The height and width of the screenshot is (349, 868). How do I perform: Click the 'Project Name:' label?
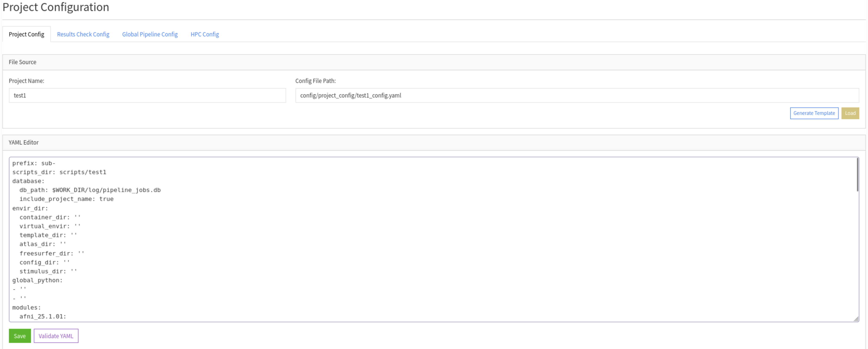pyautogui.click(x=26, y=81)
